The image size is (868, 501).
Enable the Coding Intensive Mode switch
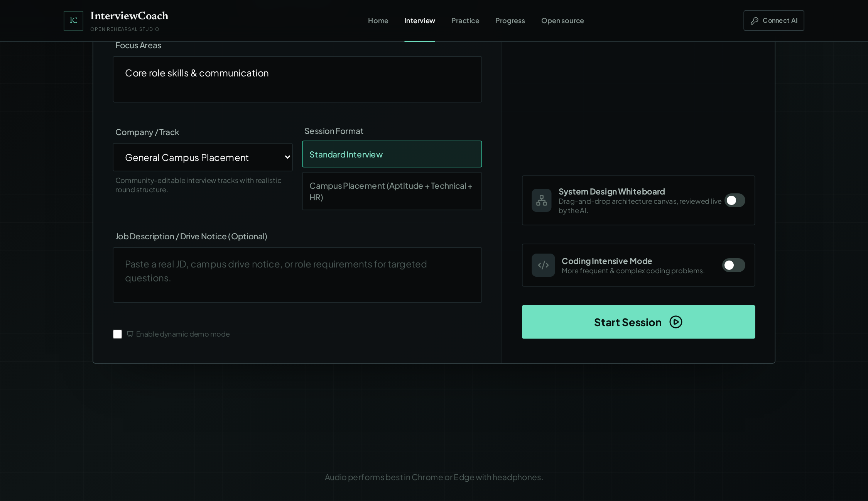733,265
